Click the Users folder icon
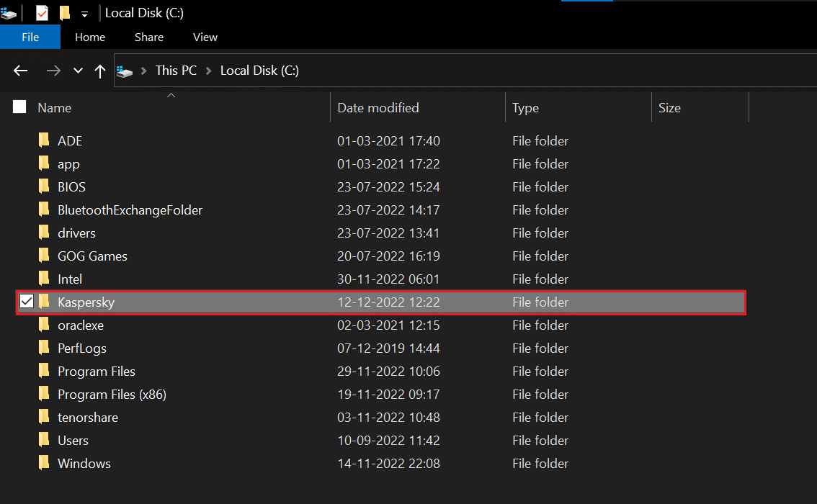817x504 pixels. pyautogui.click(x=44, y=439)
